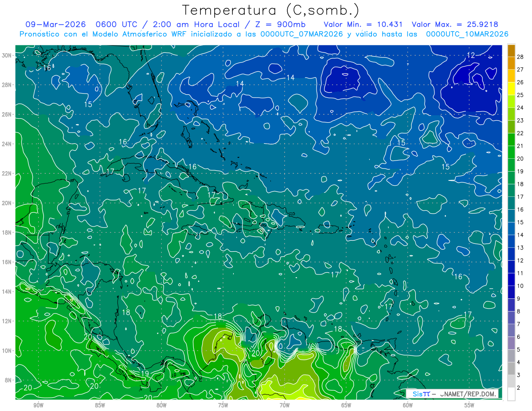The width and height of the screenshot is (532, 411).
Task: Select the "0000UTC_07MAR2026" initialization time
Action: pos(301,34)
